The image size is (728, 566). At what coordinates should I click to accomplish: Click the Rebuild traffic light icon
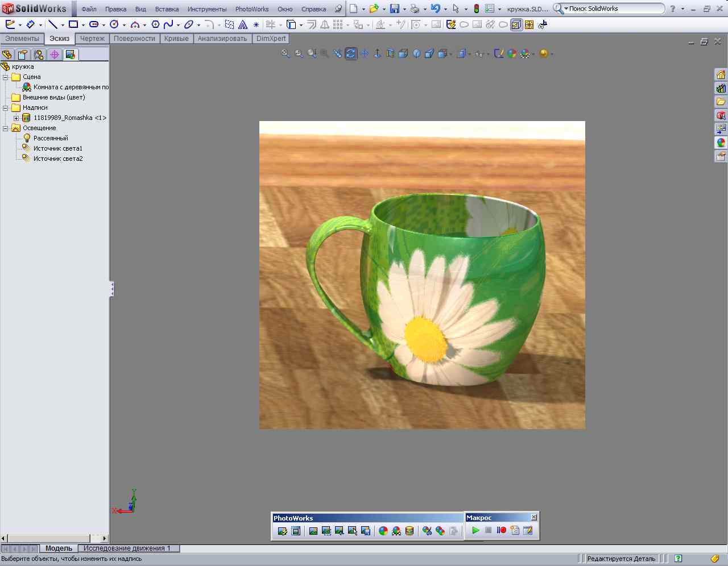(x=477, y=9)
